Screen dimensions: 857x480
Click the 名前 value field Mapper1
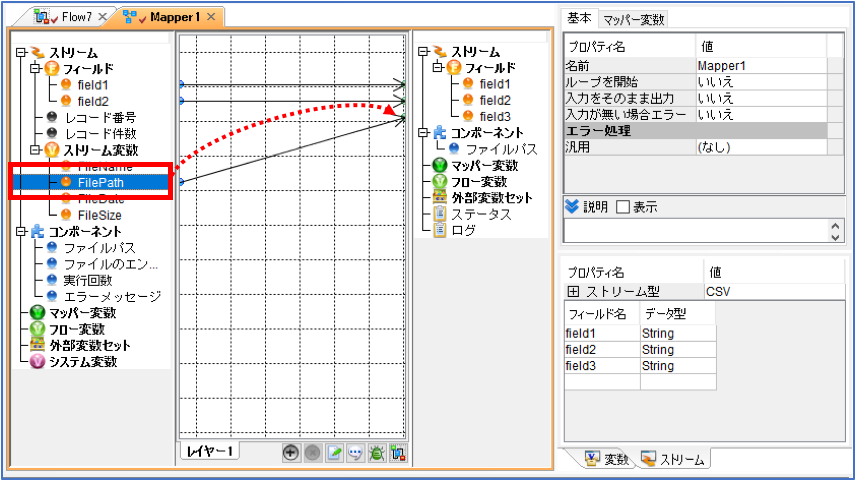(x=762, y=66)
